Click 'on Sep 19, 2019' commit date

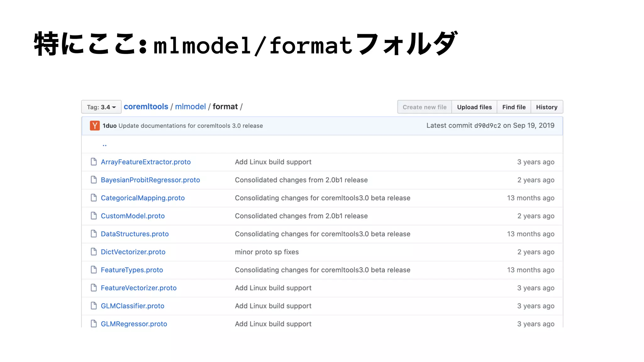(x=529, y=125)
